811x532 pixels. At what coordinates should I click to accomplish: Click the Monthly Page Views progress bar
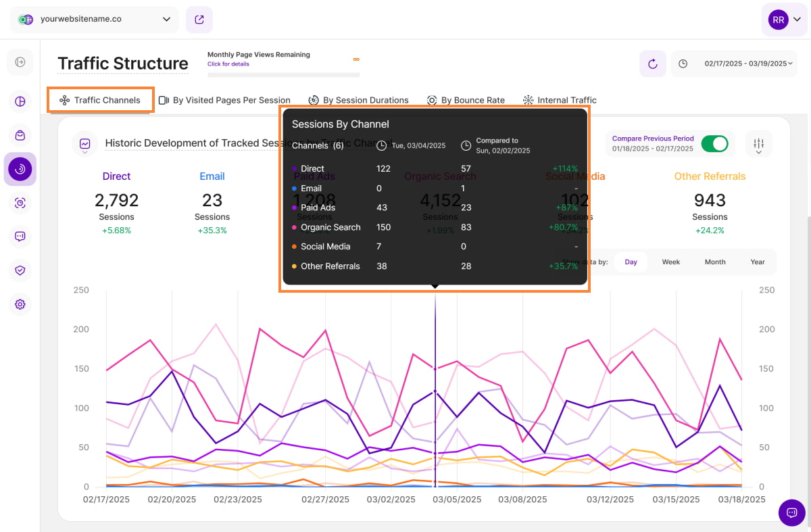pos(283,74)
